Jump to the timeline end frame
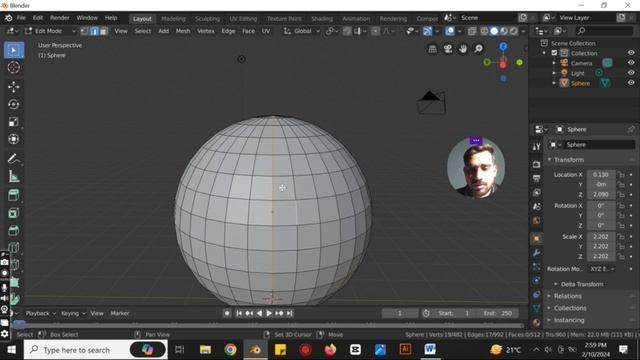Image resolution: width=640 pixels, height=360 pixels. pyautogui.click(x=289, y=313)
